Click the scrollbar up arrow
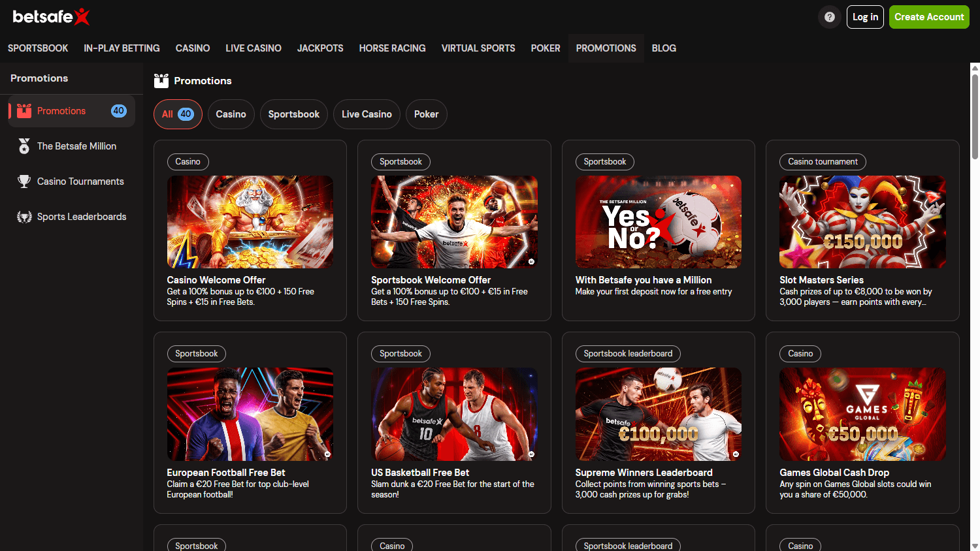This screenshot has height=551, width=980. coord(975,67)
